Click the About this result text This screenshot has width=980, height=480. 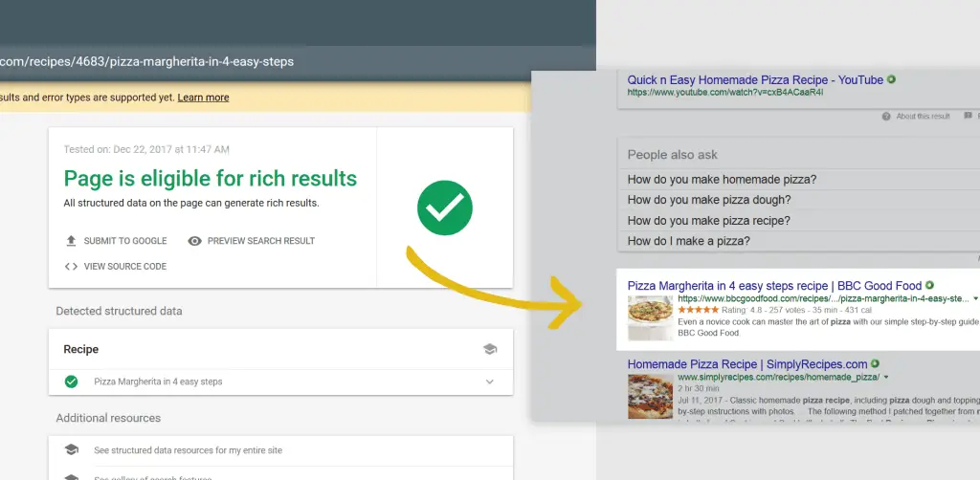924,116
